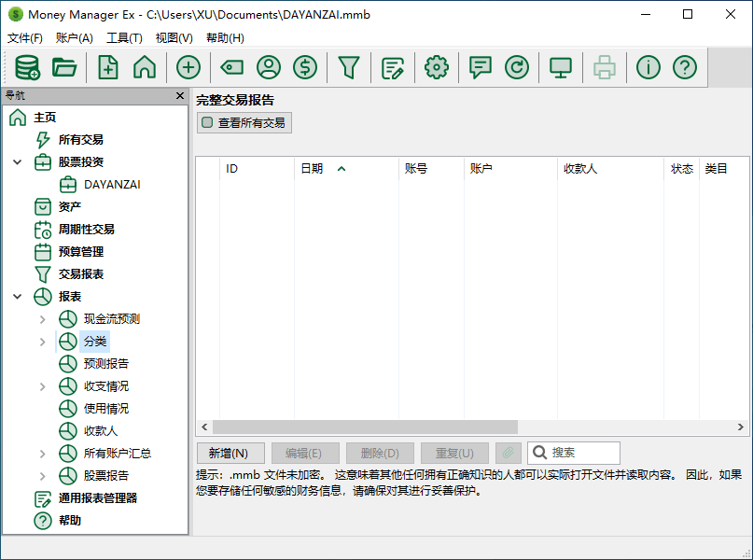Open the payee manager person icon
The image size is (753, 560).
[x=269, y=67]
